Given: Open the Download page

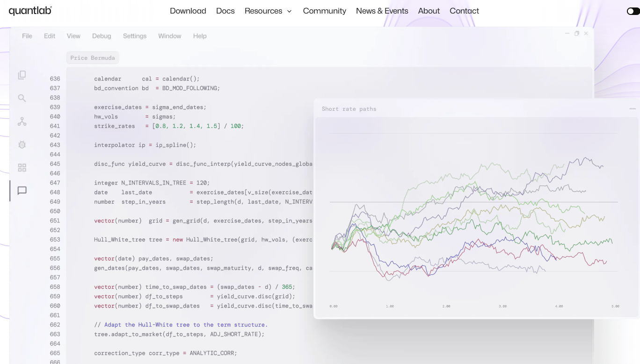Looking at the screenshot, I should (x=188, y=11).
